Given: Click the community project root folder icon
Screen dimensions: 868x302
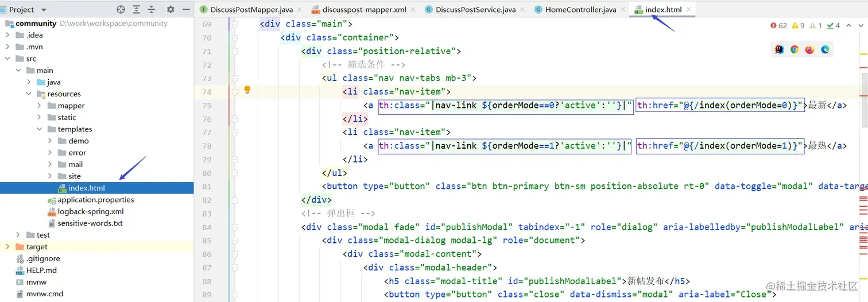Looking at the screenshot, I should (9, 24).
